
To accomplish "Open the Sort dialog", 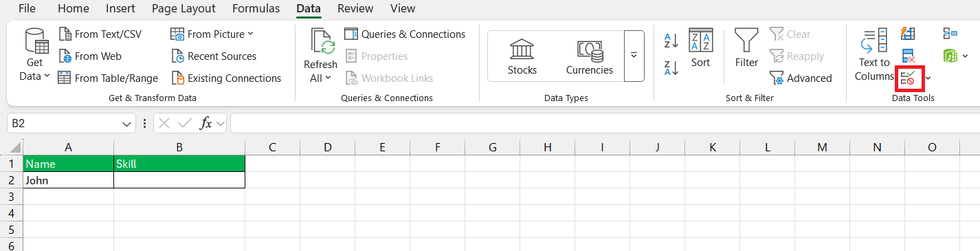I will 701,48.
